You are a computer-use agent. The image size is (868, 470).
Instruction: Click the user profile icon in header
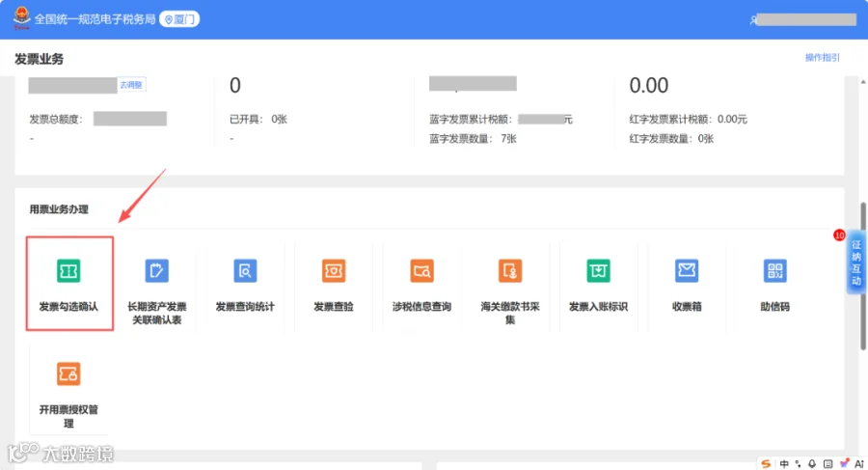click(753, 20)
